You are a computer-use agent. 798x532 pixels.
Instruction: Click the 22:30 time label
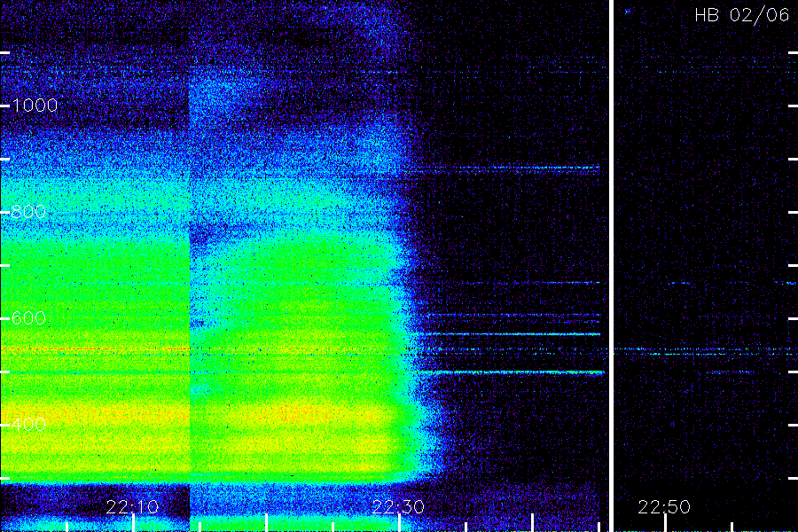(x=398, y=506)
